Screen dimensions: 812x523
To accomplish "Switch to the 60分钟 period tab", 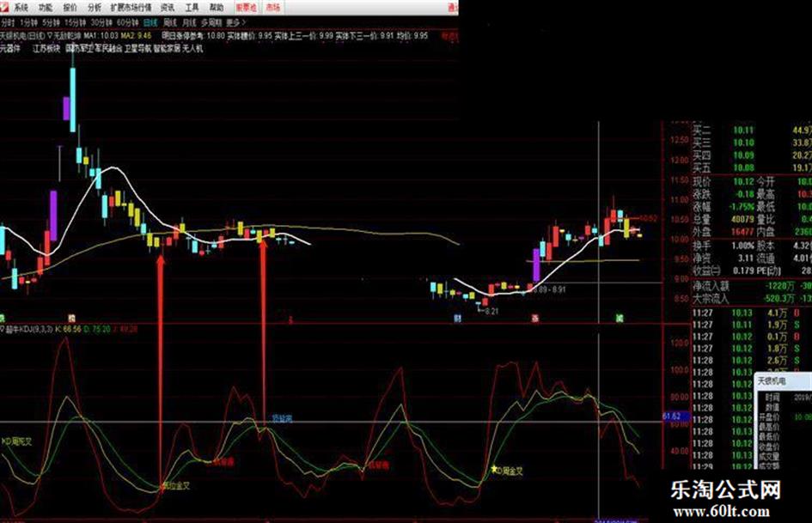I will [x=127, y=23].
